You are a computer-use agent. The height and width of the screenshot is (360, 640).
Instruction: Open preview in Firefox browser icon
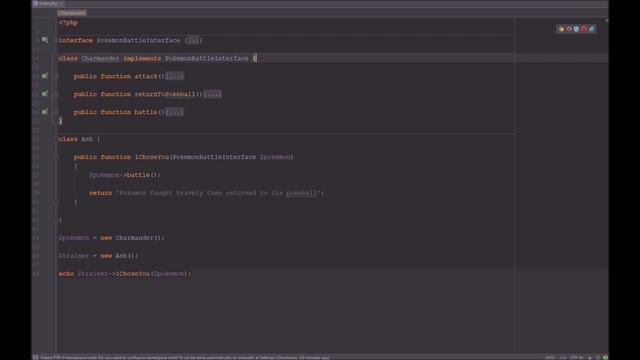(x=569, y=29)
